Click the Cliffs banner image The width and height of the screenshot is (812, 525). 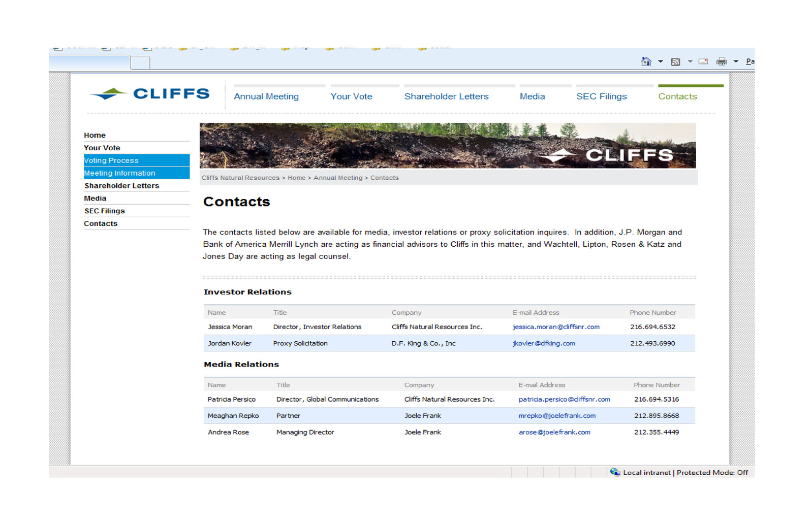pyautogui.click(x=448, y=146)
